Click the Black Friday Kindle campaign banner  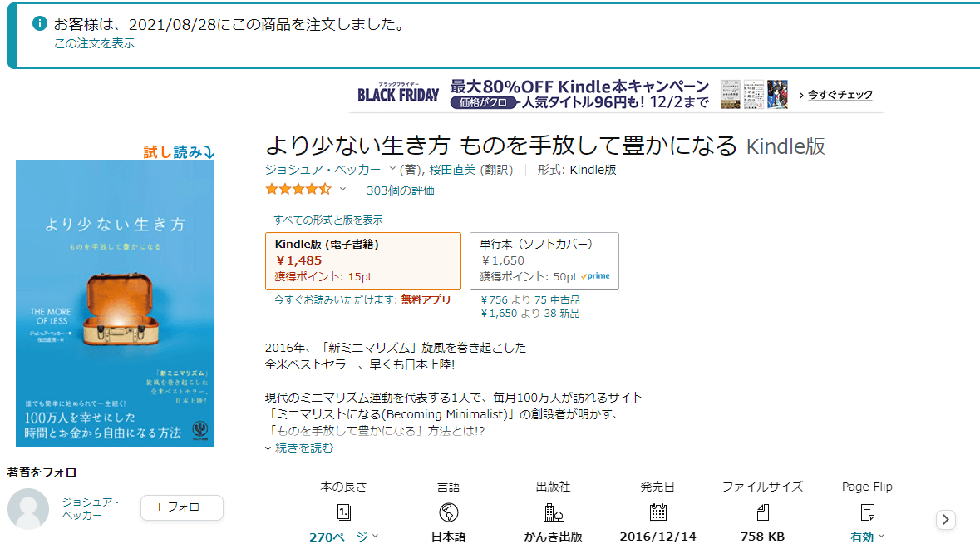click(616, 95)
